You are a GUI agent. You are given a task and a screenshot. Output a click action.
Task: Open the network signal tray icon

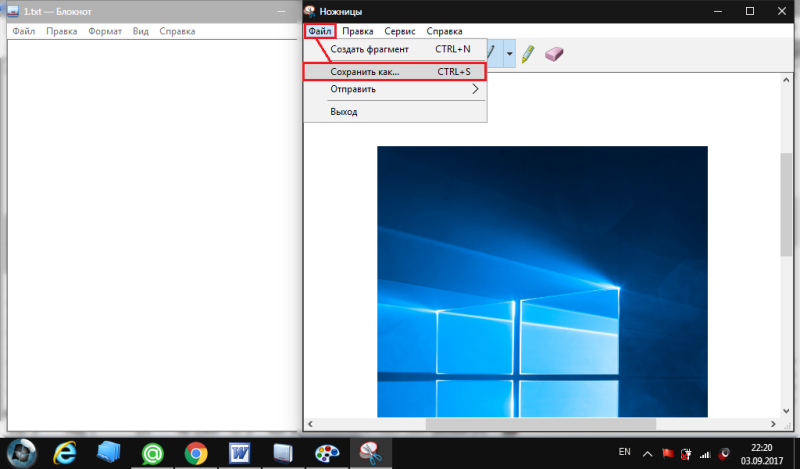705,454
